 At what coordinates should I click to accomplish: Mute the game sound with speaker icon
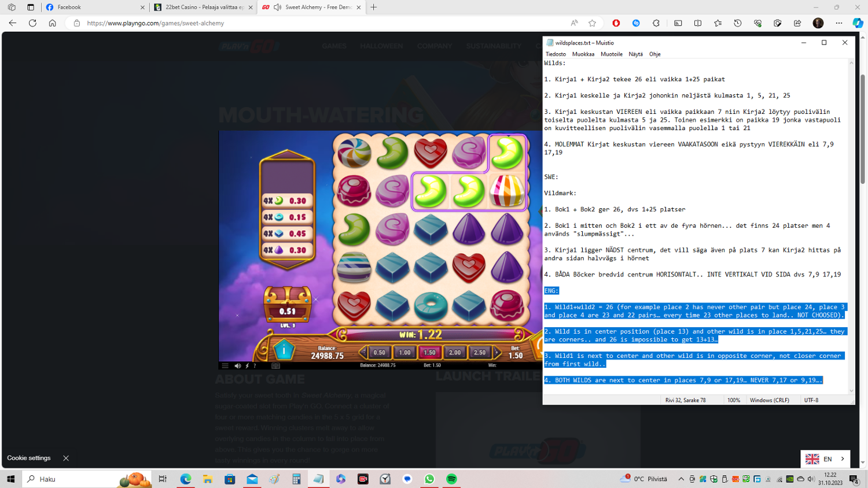[237, 365]
